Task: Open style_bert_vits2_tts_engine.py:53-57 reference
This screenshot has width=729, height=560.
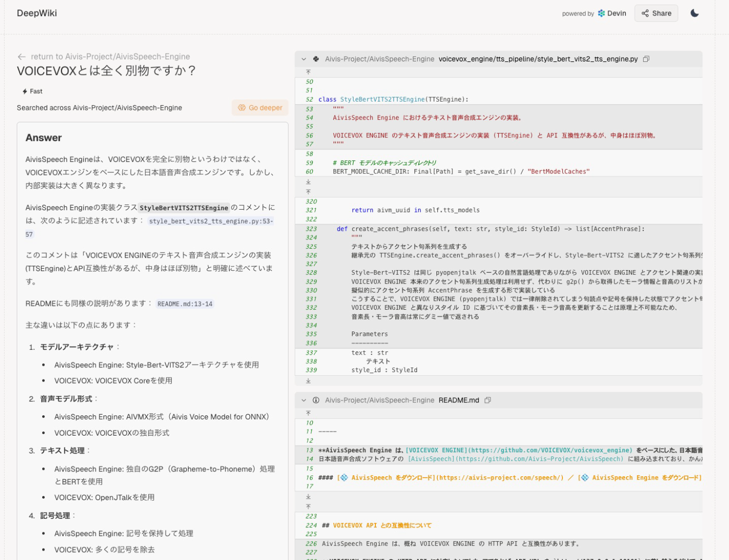Action: point(211,221)
